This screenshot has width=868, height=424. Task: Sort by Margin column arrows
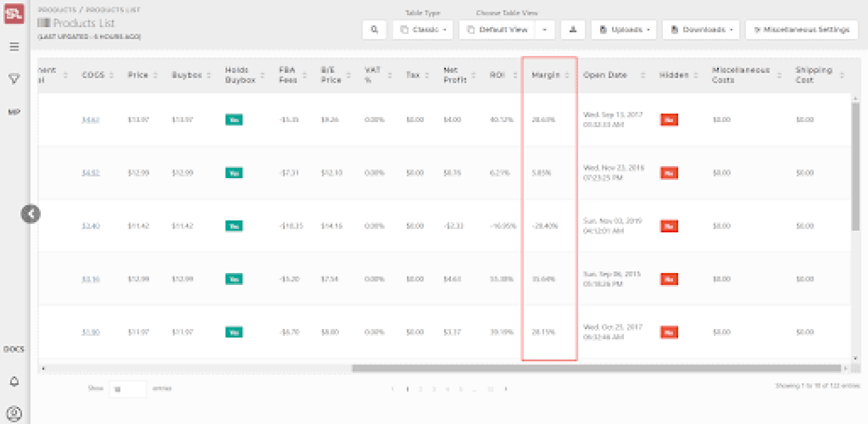[567, 75]
